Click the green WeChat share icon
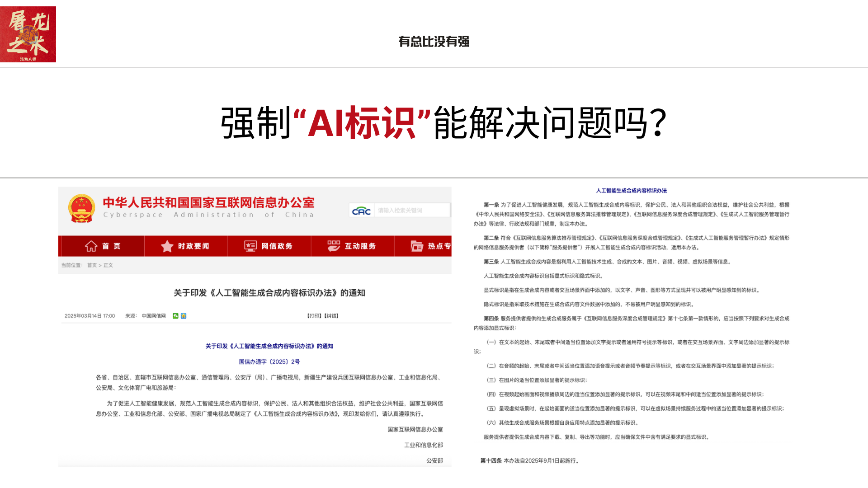Screen dimensions: 868x488 (175, 316)
